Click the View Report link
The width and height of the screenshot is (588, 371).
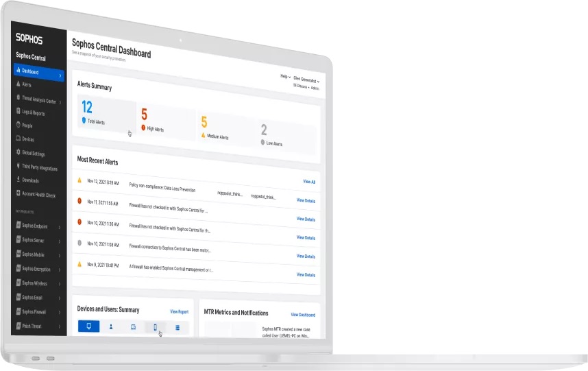tap(179, 311)
